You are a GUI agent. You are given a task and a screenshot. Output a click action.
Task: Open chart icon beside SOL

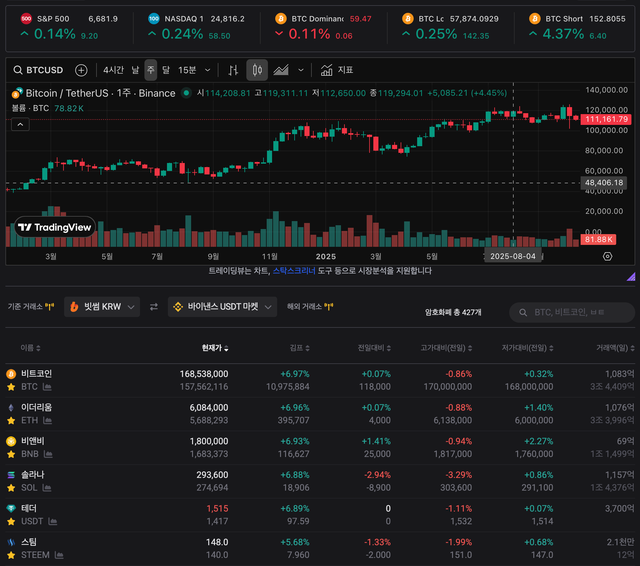[47, 488]
